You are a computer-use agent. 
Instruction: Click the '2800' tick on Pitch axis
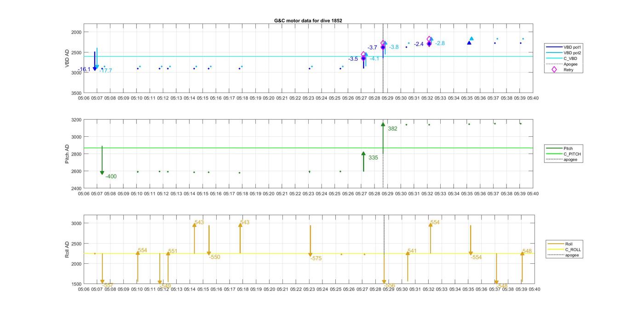coord(76,154)
